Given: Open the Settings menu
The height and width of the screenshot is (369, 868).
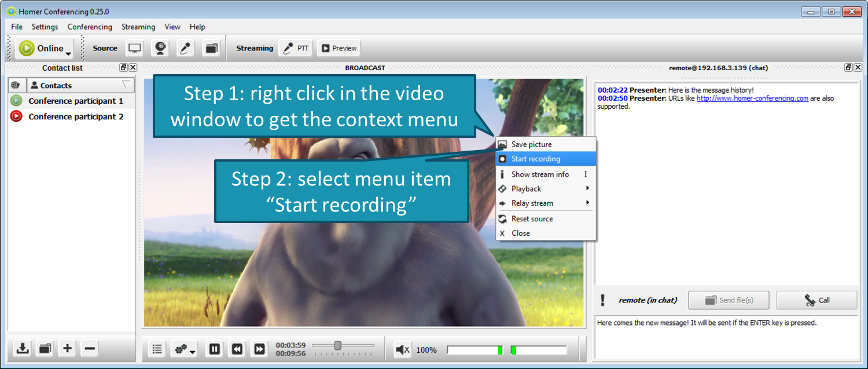Looking at the screenshot, I should 45,27.
